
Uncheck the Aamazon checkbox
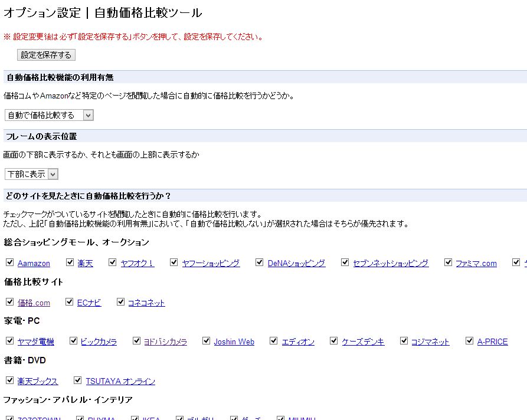coord(10,262)
